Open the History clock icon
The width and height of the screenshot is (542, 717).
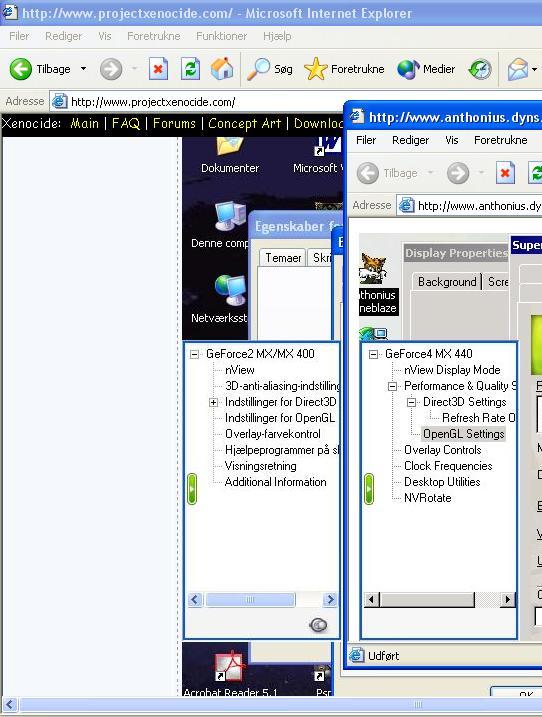[x=480, y=69]
